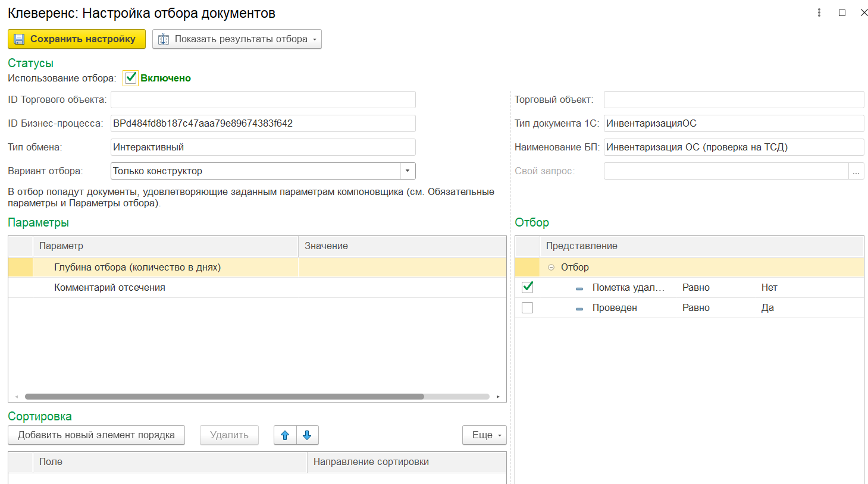Image resolution: width=868 pixels, height=484 pixels.
Task: Click the floppy disk save icon
Action: [19, 39]
